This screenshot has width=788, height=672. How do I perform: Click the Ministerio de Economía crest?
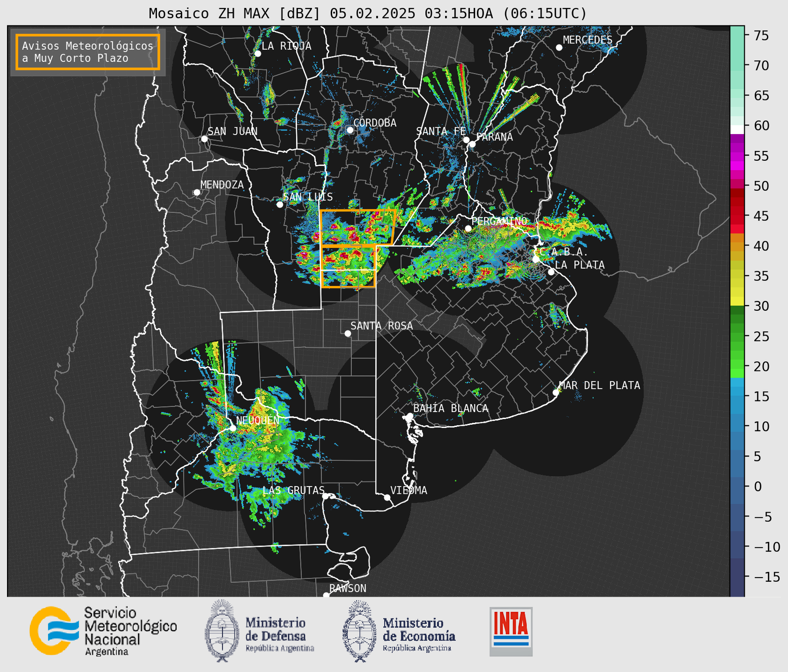coord(359,631)
